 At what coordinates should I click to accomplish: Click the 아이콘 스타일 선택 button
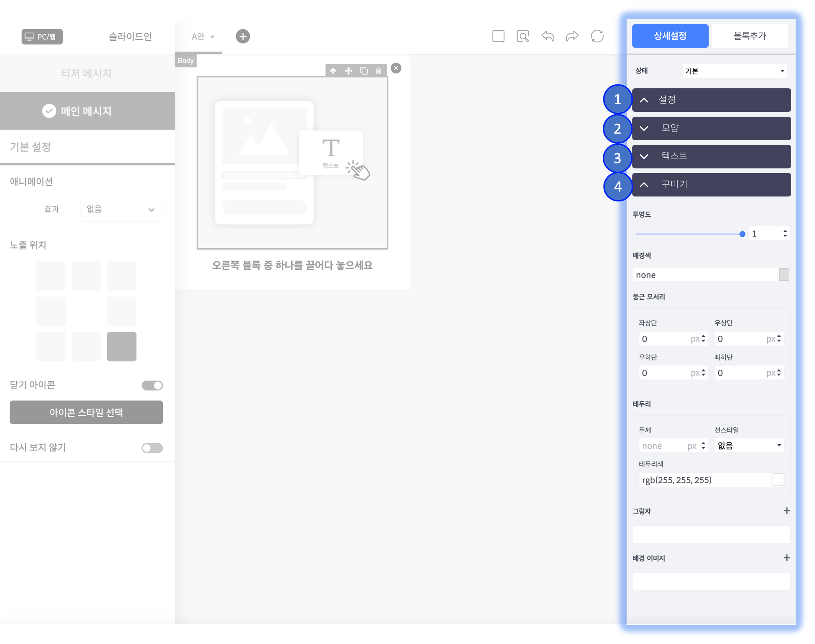pyautogui.click(x=86, y=412)
